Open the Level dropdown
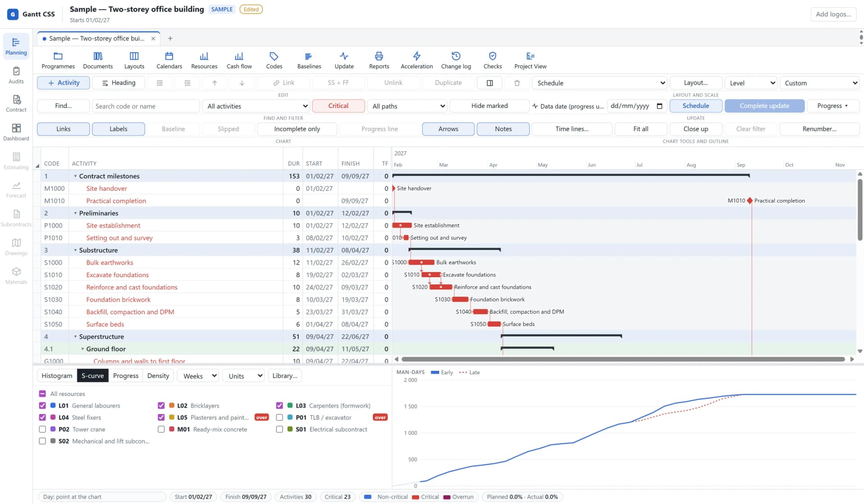864x504 pixels. [x=751, y=83]
